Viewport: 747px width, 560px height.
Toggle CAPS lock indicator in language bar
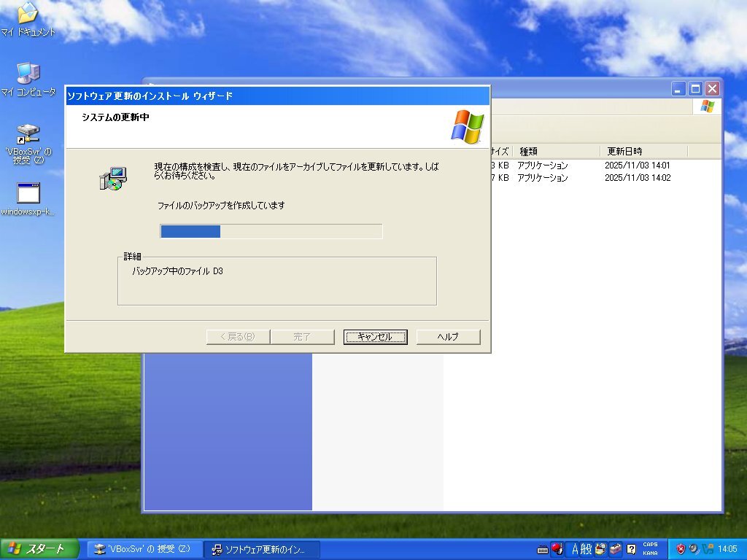pyautogui.click(x=650, y=544)
